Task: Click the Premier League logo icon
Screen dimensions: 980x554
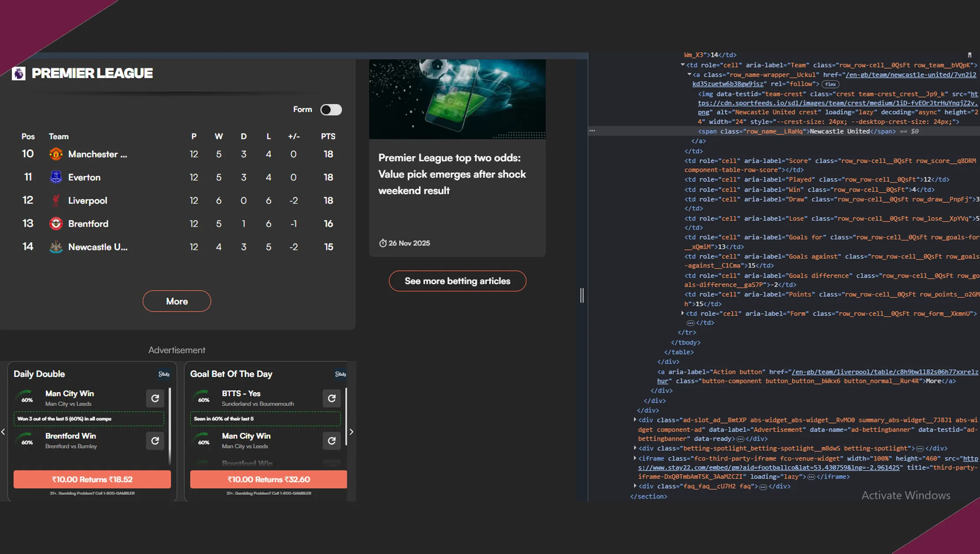Action: coord(19,73)
